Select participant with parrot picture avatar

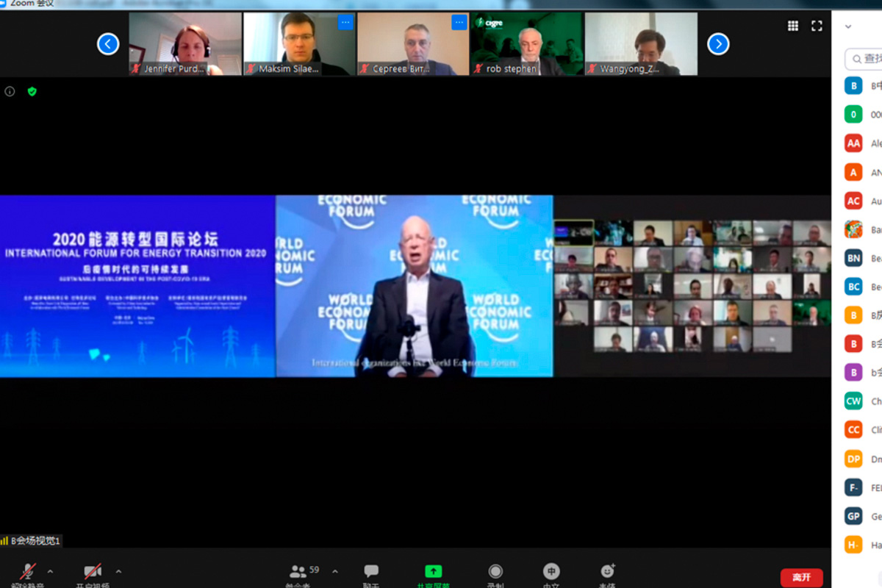pos(853,229)
